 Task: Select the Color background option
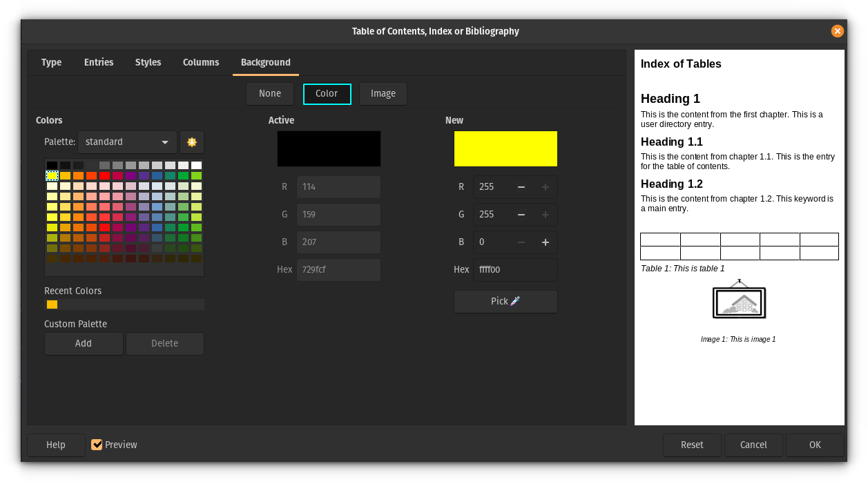click(x=327, y=94)
